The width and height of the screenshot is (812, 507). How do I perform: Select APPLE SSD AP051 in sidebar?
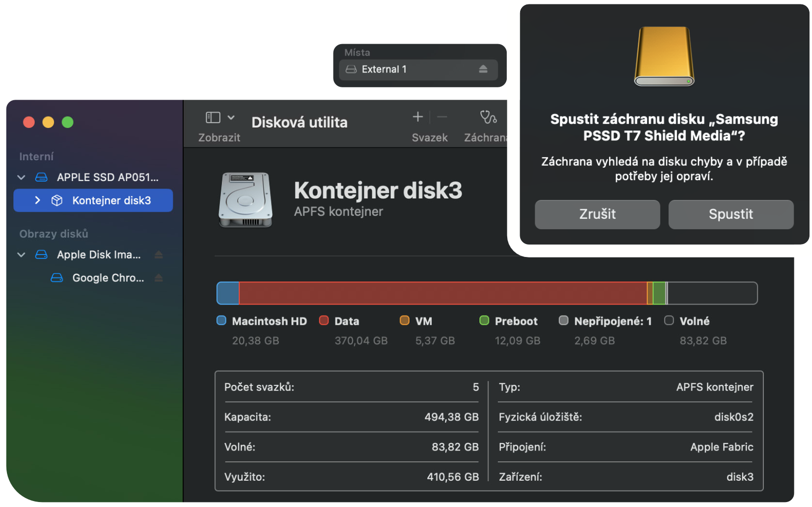tap(93, 177)
